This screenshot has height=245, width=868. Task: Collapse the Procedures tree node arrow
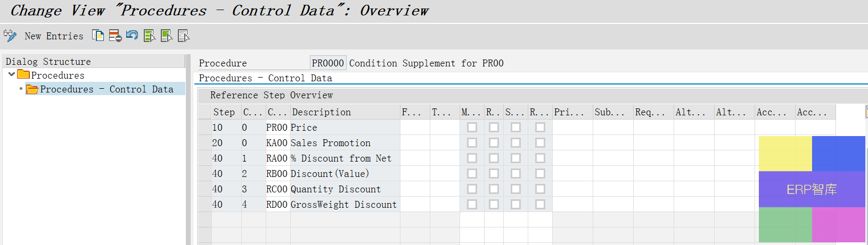point(11,75)
